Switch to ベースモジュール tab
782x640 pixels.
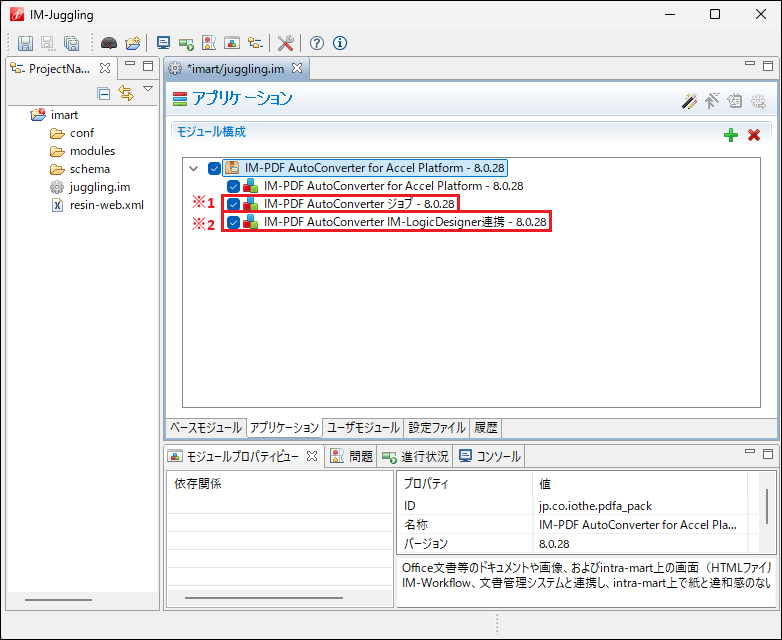pyautogui.click(x=206, y=427)
